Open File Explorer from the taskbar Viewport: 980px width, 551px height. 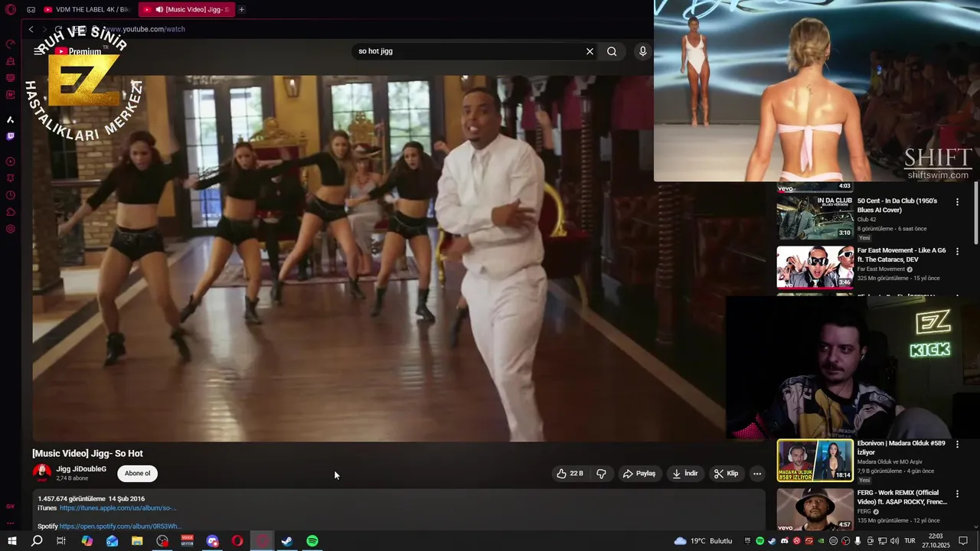(137, 541)
